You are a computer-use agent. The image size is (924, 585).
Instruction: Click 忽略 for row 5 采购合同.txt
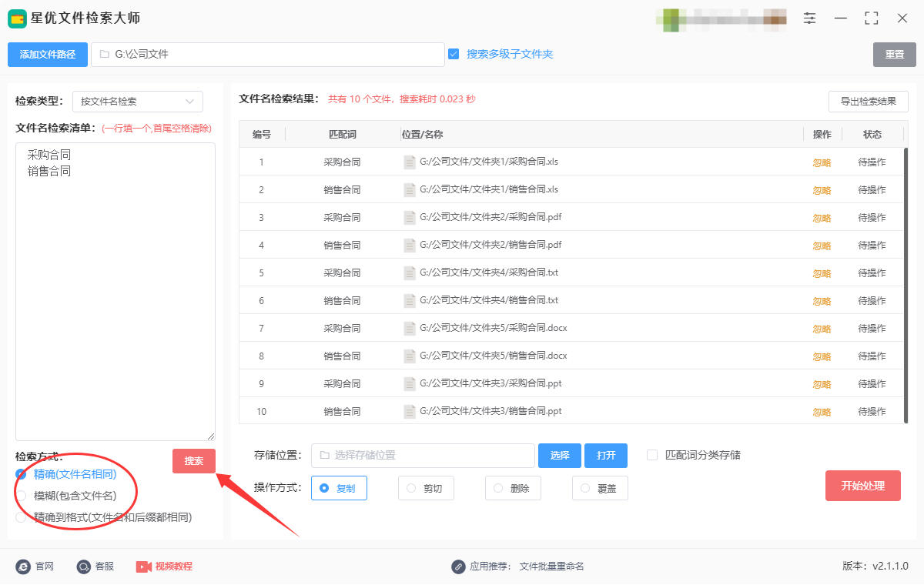(822, 273)
